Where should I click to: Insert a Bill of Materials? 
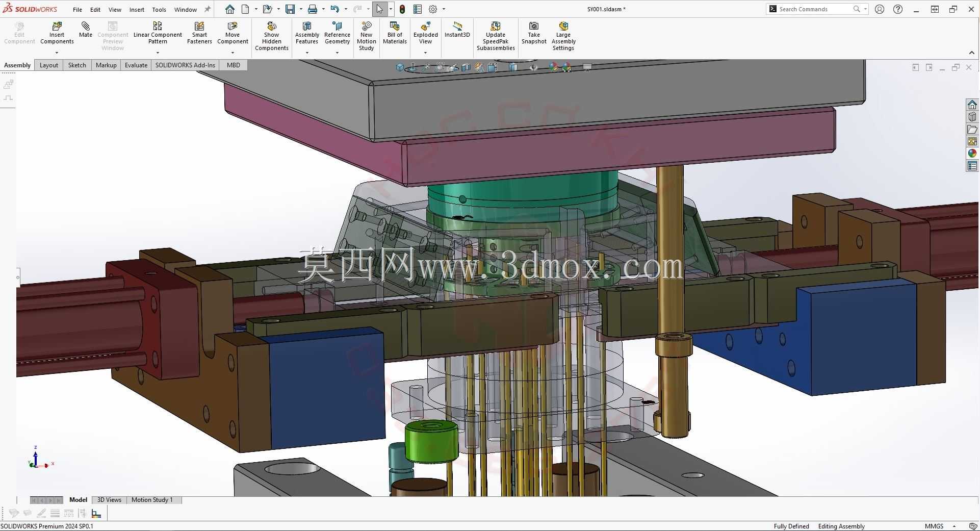click(x=395, y=34)
